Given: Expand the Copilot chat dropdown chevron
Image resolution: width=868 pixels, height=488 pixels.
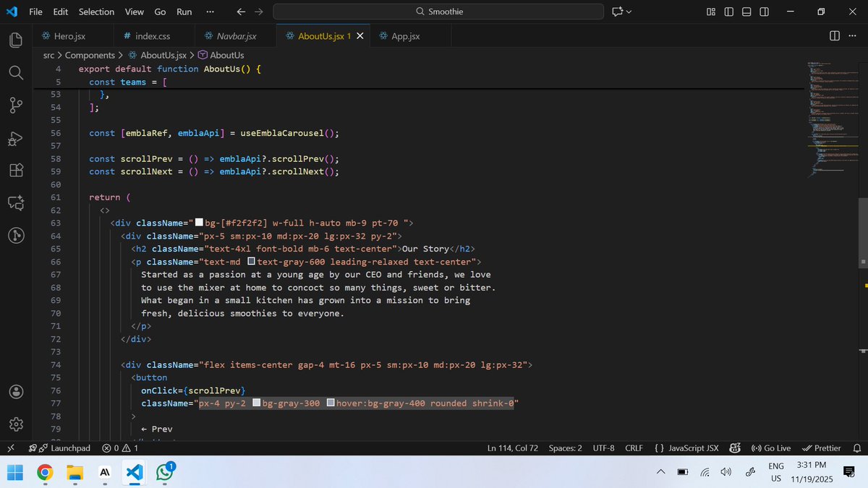Looking at the screenshot, I should point(629,12).
